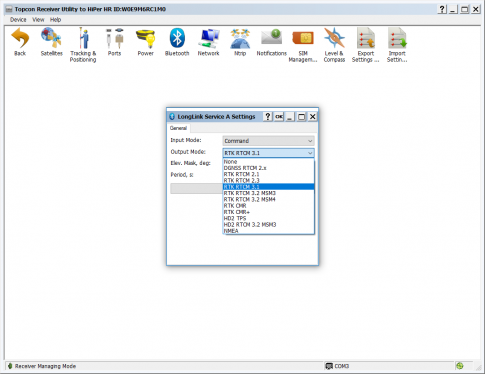Click the Elev. Mask, deg label
This screenshot has height=374, width=485.
pyautogui.click(x=191, y=163)
